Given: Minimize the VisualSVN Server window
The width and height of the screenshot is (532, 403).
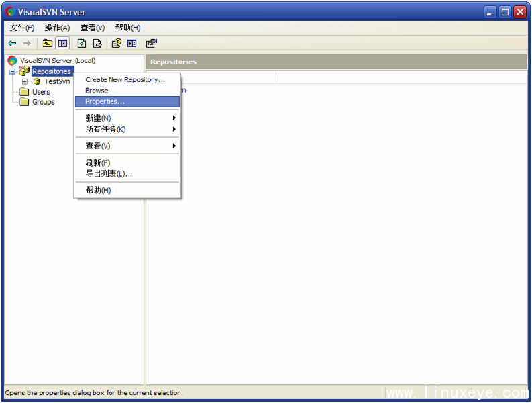Looking at the screenshot, I should [x=490, y=13].
